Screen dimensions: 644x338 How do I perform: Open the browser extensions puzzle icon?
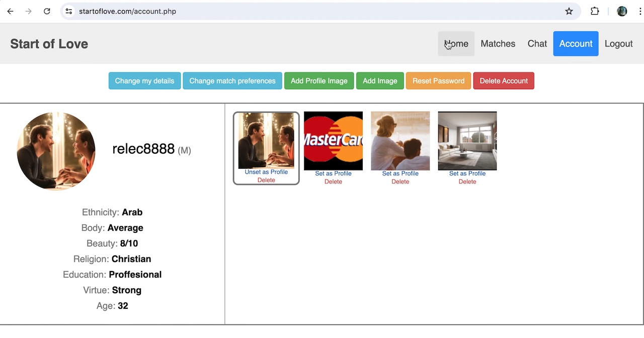(595, 11)
